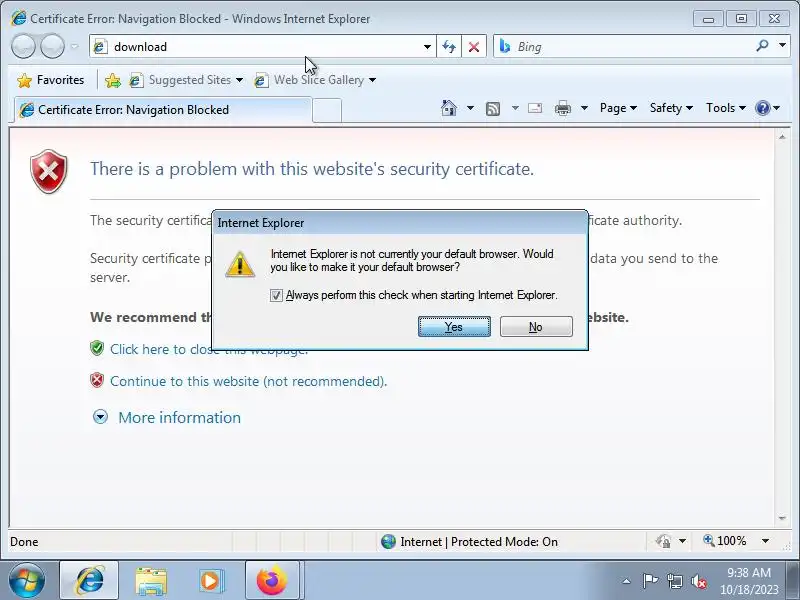The height and width of the screenshot is (600, 800).
Task: Click the muted volume tray icon
Action: coord(698,581)
